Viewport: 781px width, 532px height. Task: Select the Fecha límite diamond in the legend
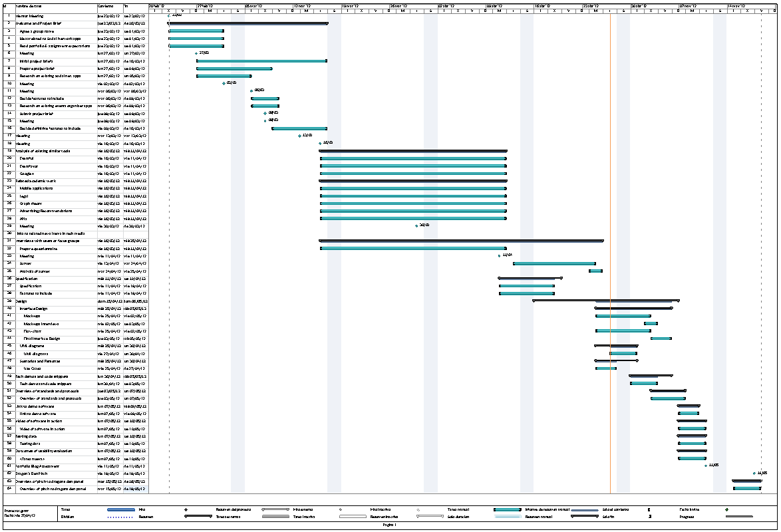(726, 509)
